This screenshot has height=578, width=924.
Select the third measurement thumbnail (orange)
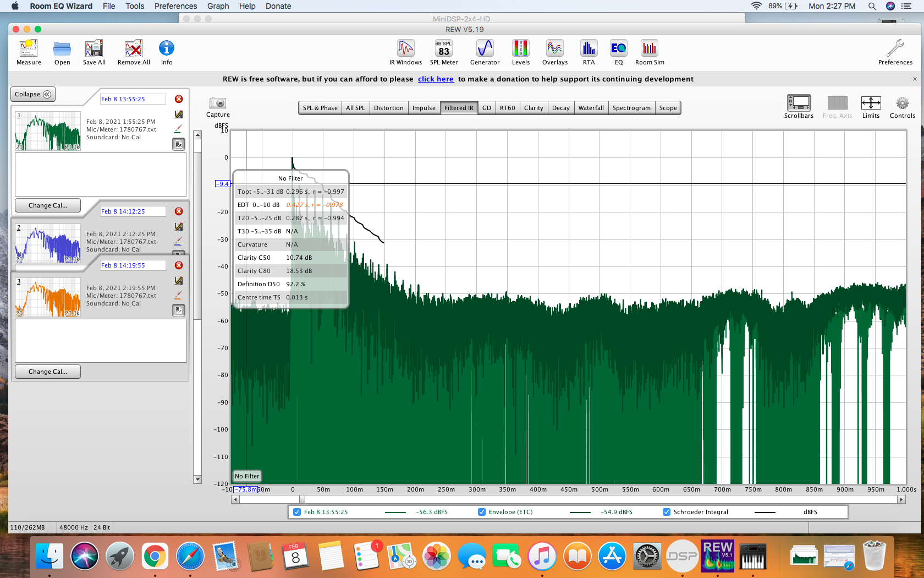pyautogui.click(x=48, y=297)
